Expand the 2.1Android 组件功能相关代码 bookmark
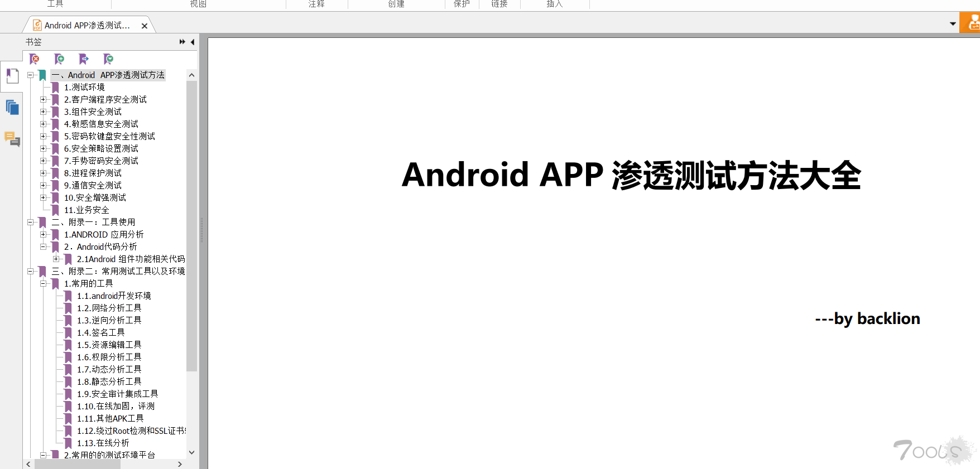 tap(56, 259)
